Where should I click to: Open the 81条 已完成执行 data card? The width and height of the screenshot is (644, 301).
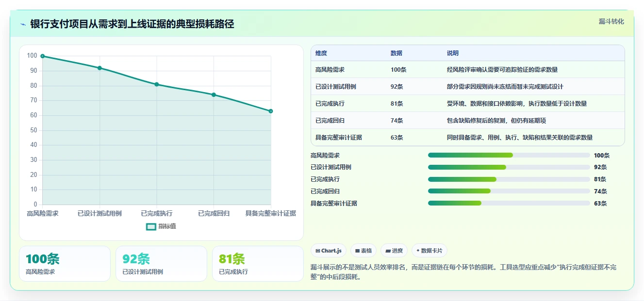pos(258,264)
